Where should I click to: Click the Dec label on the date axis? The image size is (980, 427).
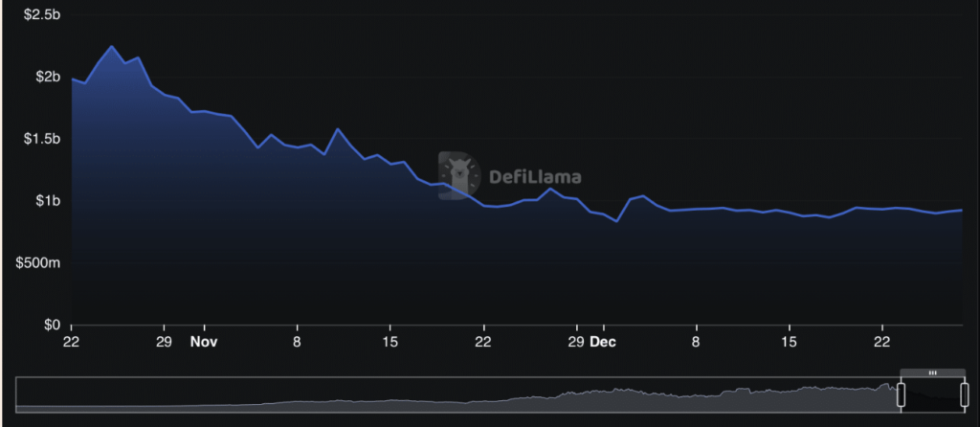coord(601,341)
